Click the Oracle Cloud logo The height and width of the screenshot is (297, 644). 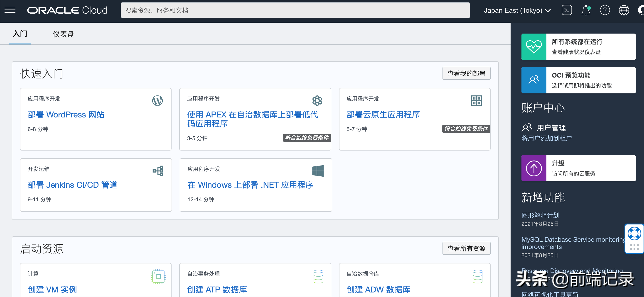click(67, 10)
